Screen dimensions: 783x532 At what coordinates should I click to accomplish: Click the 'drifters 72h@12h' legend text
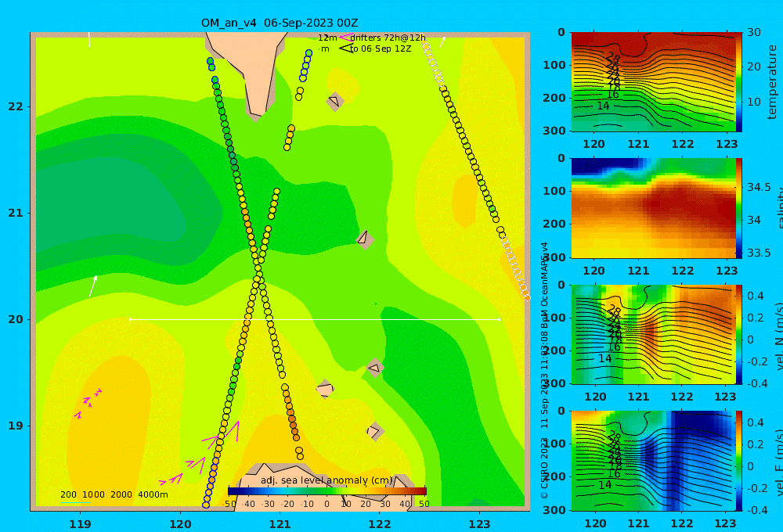click(x=388, y=38)
